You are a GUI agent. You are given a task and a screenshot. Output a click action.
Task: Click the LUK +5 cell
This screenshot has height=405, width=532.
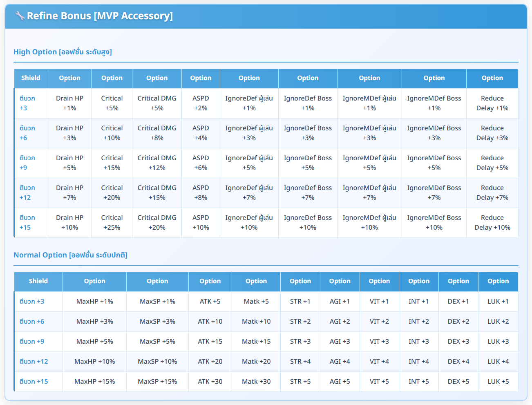pos(498,381)
